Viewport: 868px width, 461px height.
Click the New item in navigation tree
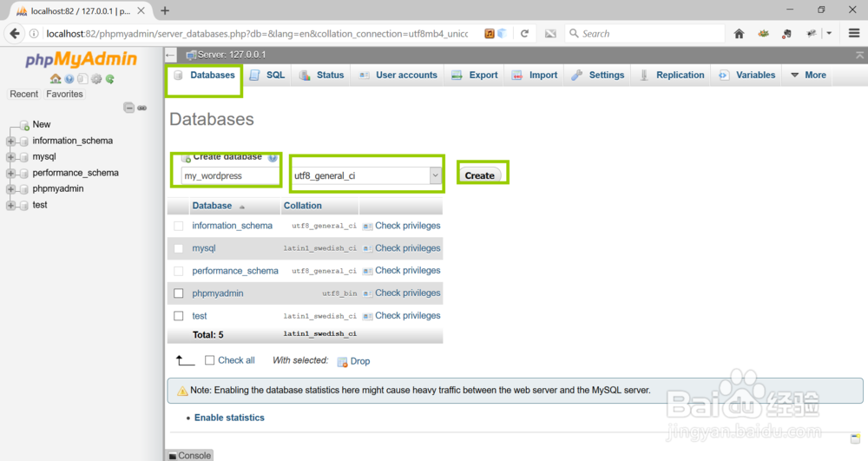[x=42, y=124]
